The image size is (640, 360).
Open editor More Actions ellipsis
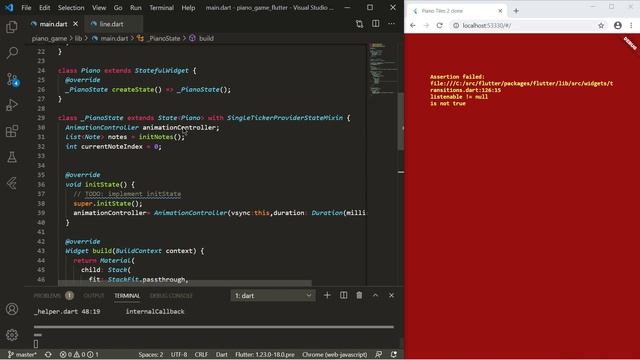(x=391, y=24)
